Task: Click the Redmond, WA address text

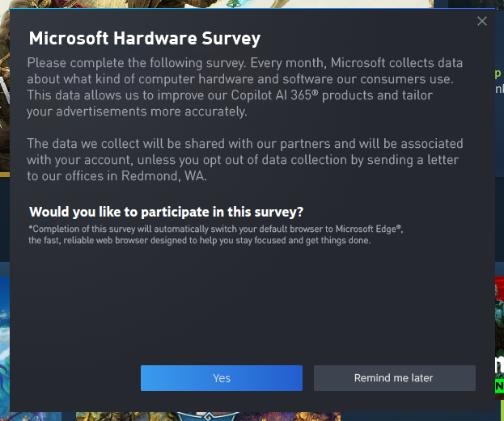Action: tap(163, 176)
